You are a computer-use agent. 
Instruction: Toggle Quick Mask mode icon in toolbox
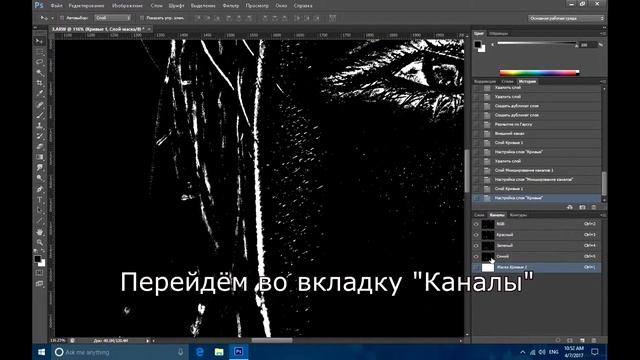tap(40, 273)
